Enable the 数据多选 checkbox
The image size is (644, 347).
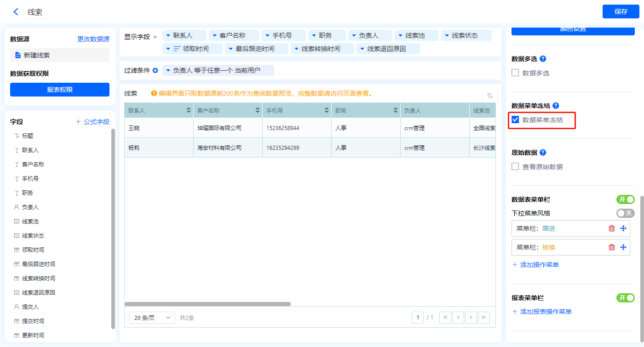(515, 73)
